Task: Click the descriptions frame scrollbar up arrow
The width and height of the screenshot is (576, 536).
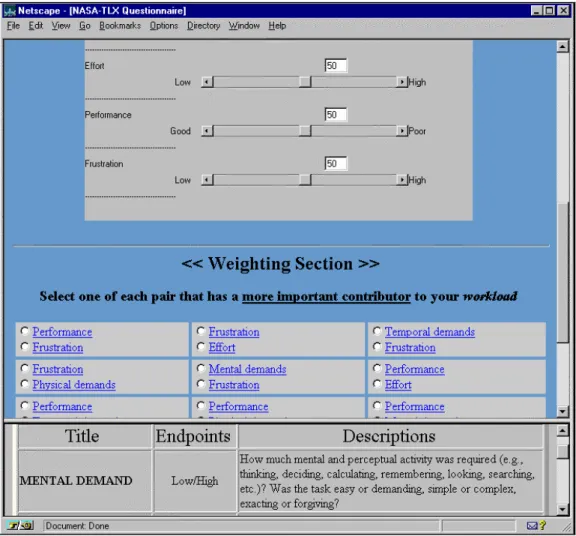Action: (x=562, y=430)
